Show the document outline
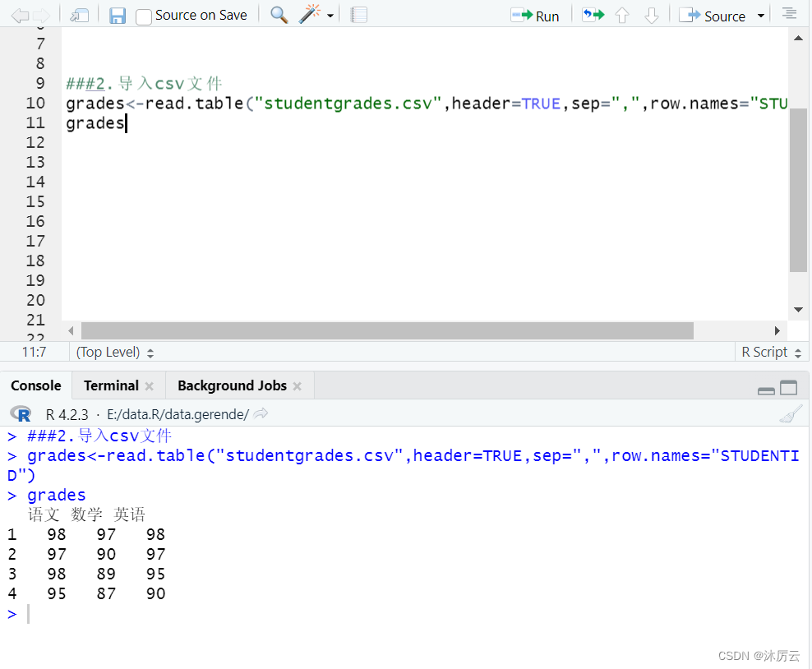Viewport: 812px width, 669px height. [x=790, y=14]
